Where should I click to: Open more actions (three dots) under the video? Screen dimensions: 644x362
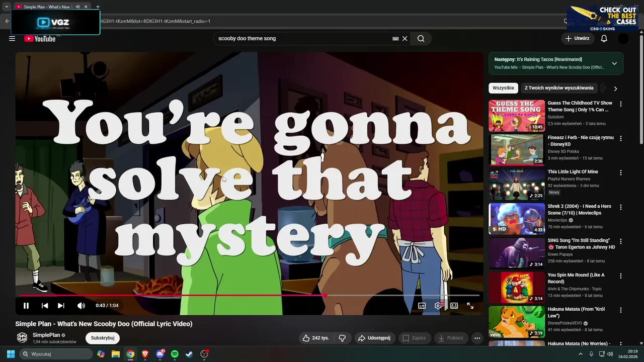click(x=477, y=338)
